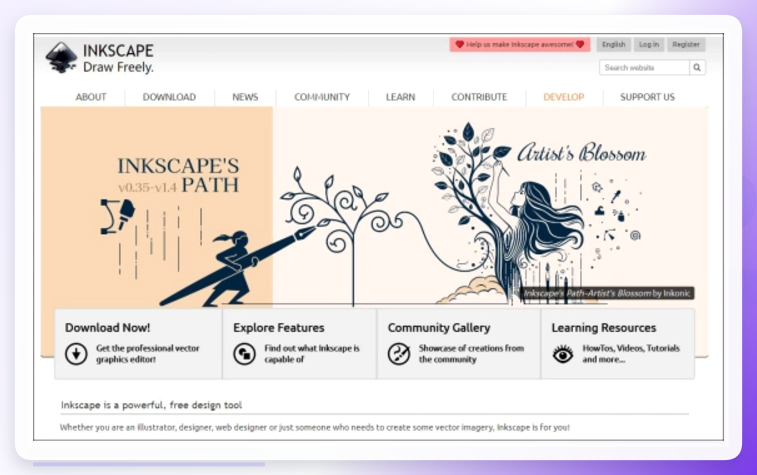Click the right heart in donation banner

tap(580, 44)
